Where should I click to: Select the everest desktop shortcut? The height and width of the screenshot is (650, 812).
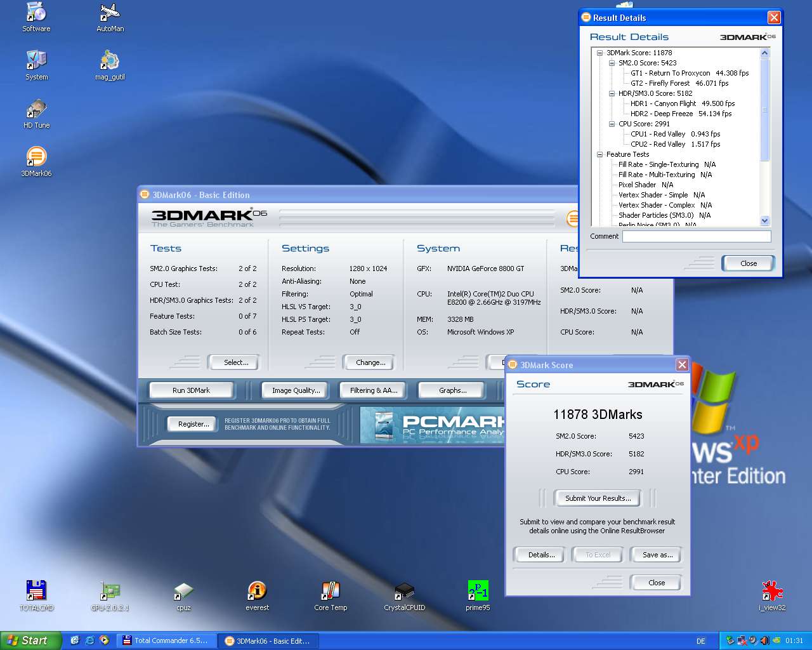(x=257, y=596)
